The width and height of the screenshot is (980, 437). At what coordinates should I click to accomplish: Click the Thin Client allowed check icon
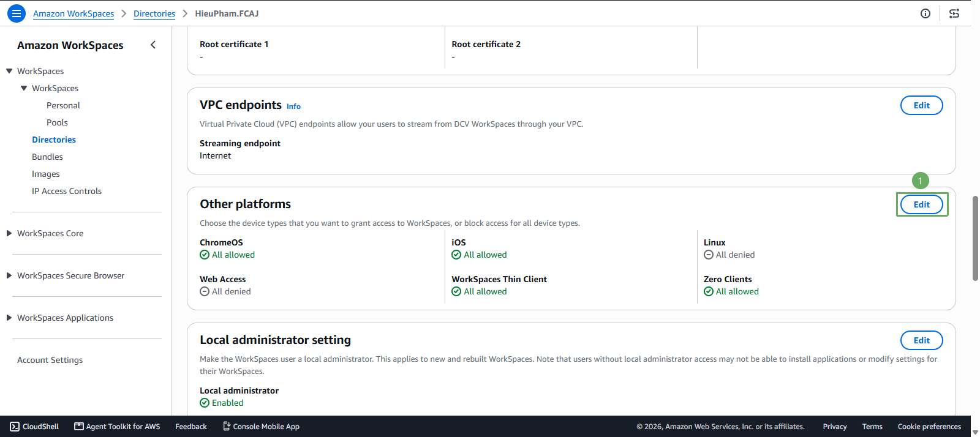point(456,292)
